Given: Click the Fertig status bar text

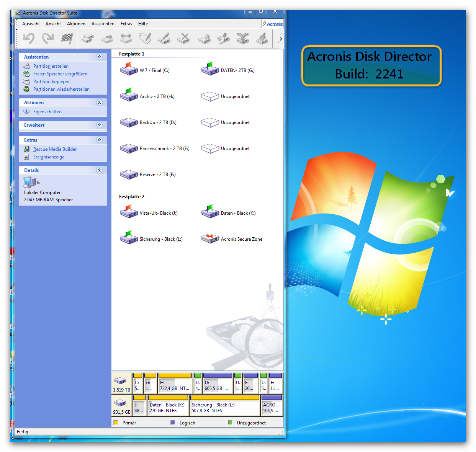Looking at the screenshot, I should point(23,432).
